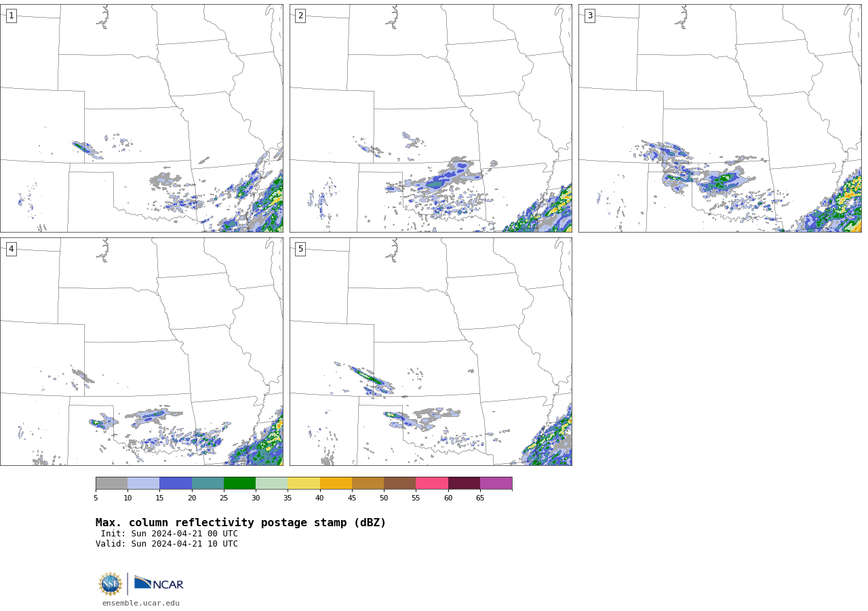Screen dimensions: 868x611
Task: Click the member label '2' box
Action: [300, 16]
